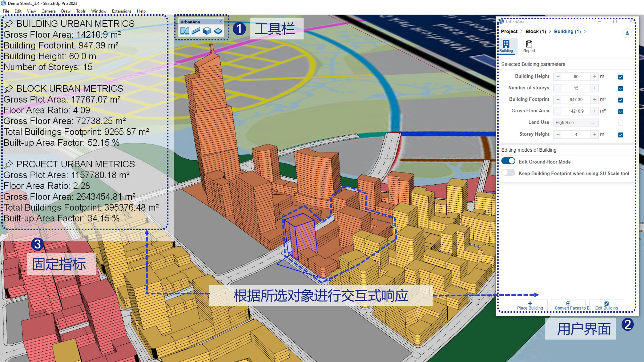
Task: Uncheck the Building Height checkbox
Action: click(621, 77)
